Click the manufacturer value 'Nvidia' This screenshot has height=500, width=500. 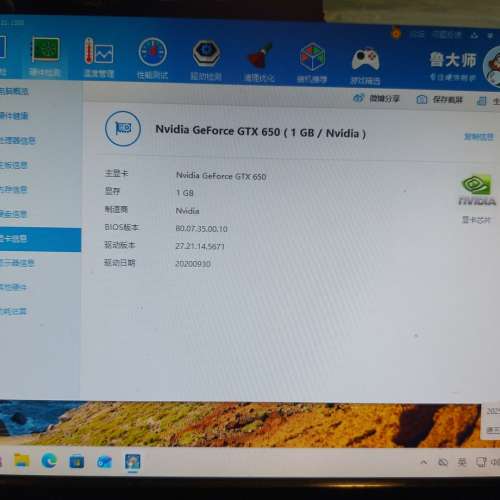click(x=188, y=211)
